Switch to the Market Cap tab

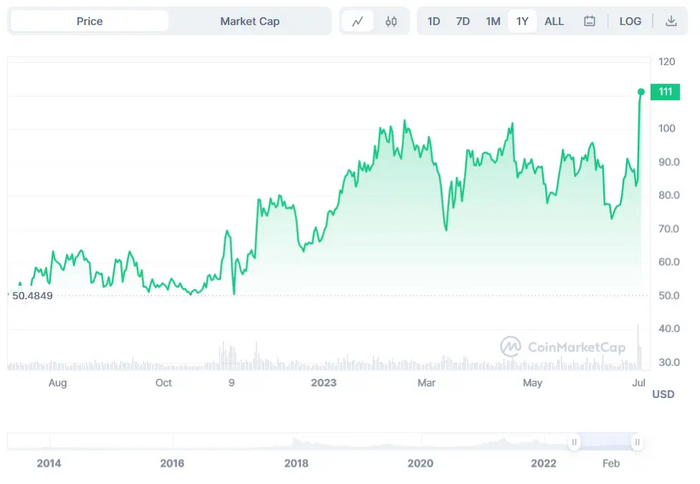(x=250, y=21)
